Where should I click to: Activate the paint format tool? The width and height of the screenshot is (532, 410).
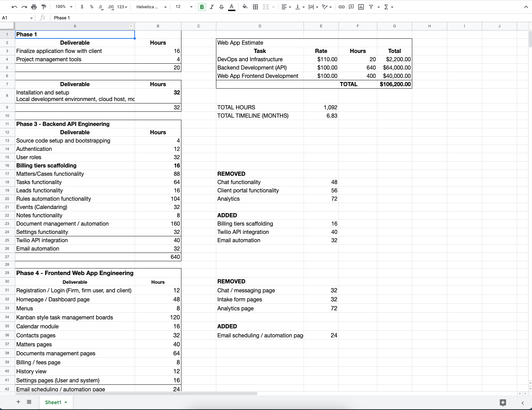pyautogui.click(x=44, y=7)
